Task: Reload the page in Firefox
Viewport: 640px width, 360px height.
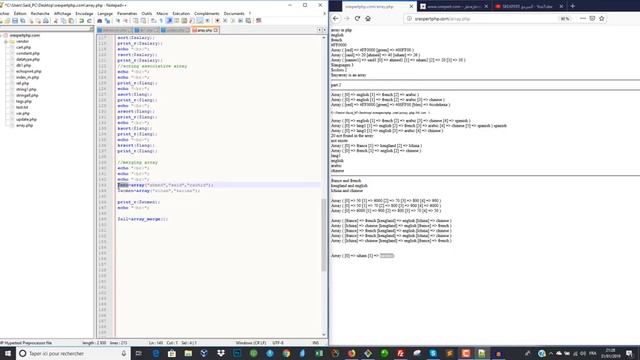Action: 357,18
